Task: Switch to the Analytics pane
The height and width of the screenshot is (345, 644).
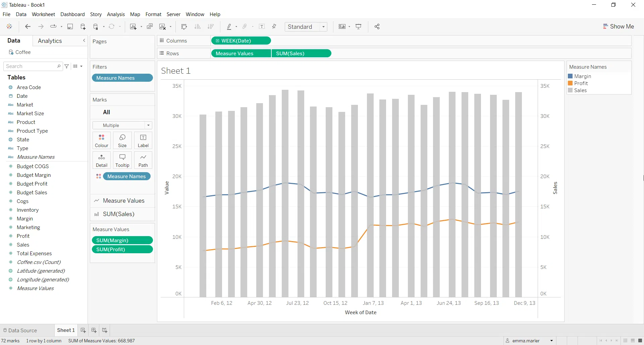Action: (50, 41)
